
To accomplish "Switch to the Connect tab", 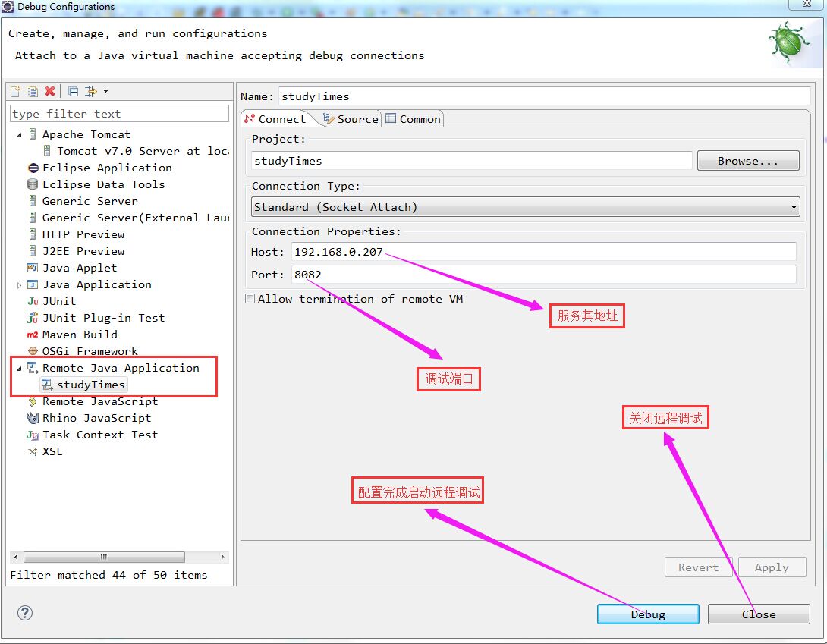I will (x=276, y=119).
